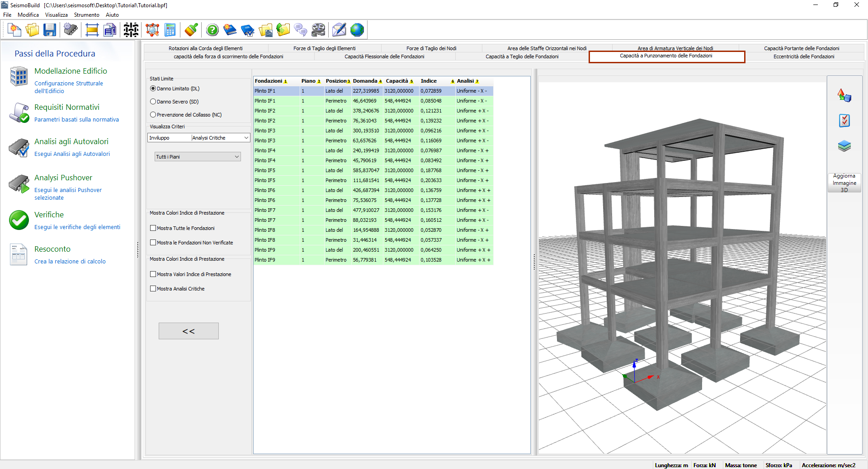Click the << collapse button
Viewport: 868px width, 469px height.
(x=189, y=331)
